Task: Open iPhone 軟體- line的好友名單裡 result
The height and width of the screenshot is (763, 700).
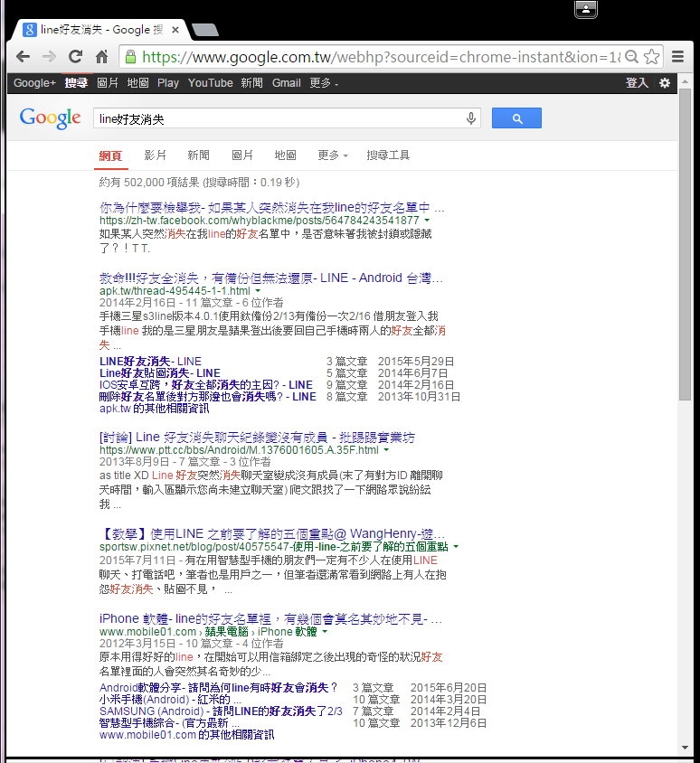Action: click(x=270, y=619)
